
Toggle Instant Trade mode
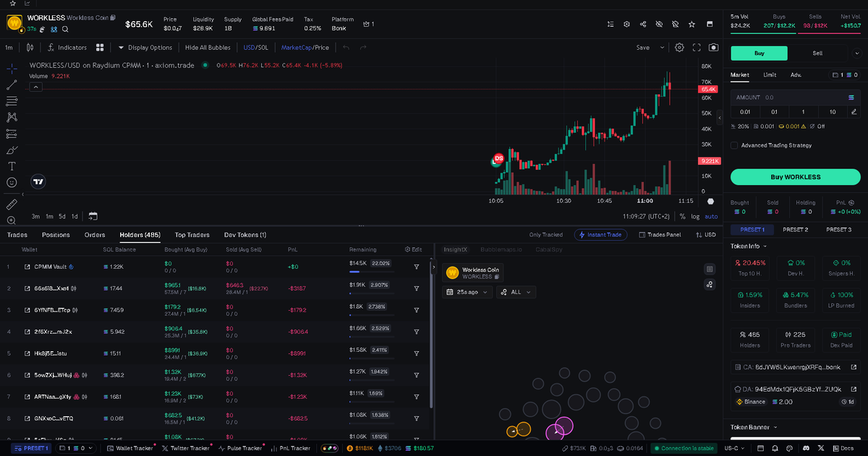tap(600, 235)
